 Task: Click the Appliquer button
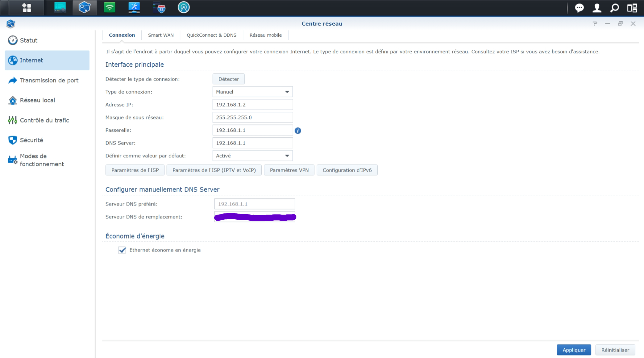pos(574,350)
